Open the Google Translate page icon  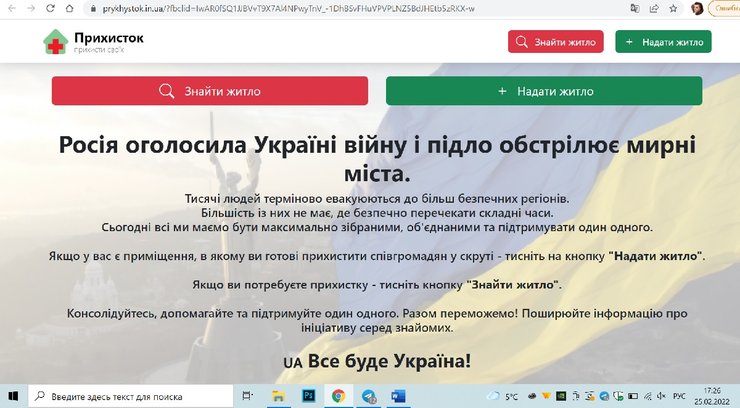635,8
